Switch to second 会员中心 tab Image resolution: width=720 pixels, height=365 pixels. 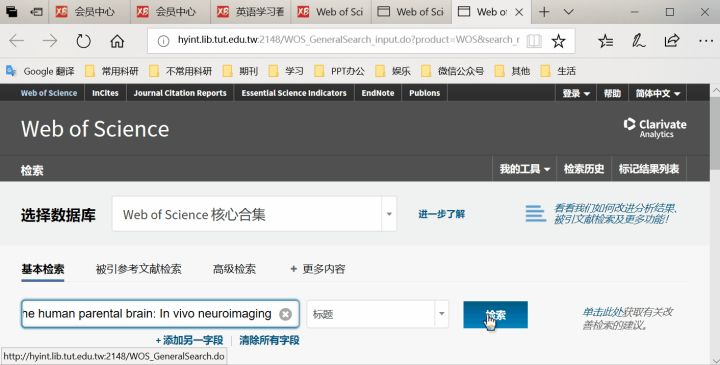click(x=170, y=12)
